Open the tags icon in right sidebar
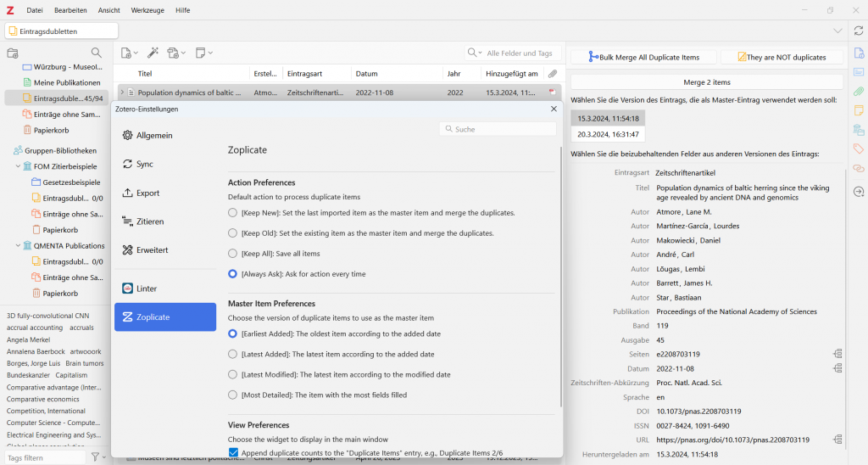Viewport: 868px width, 465px height. [x=859, y=148]
